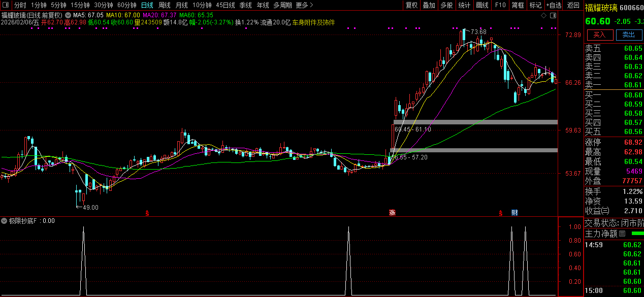Click the red S marker under the 49.00 low
Viewport: 644px width, 297px height.
point(147,213)
